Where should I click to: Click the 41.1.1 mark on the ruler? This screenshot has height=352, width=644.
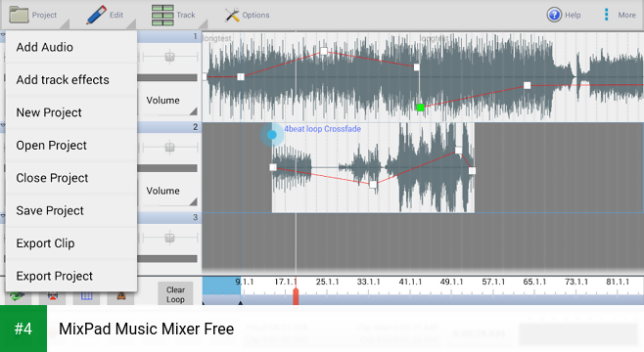click(410, 282)
